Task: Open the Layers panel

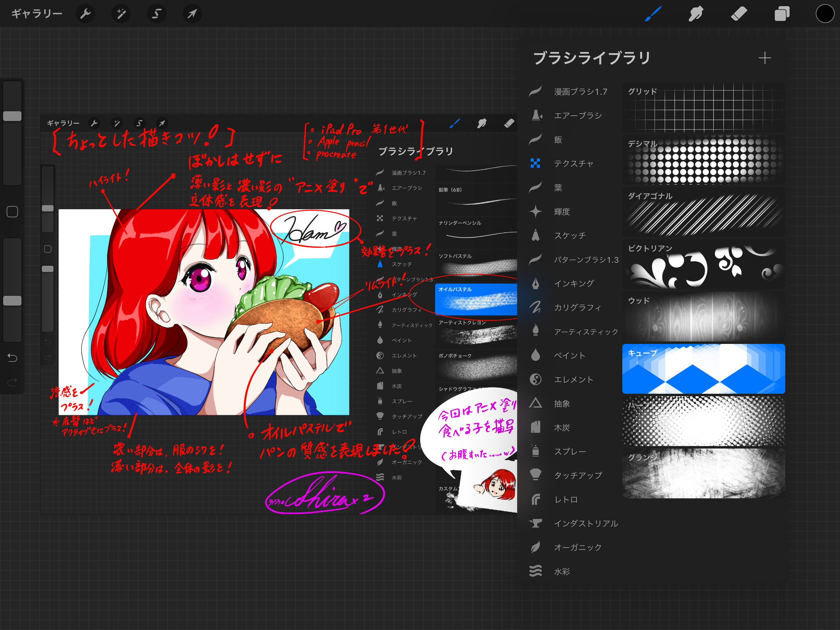Action: (x=782, y=14)
